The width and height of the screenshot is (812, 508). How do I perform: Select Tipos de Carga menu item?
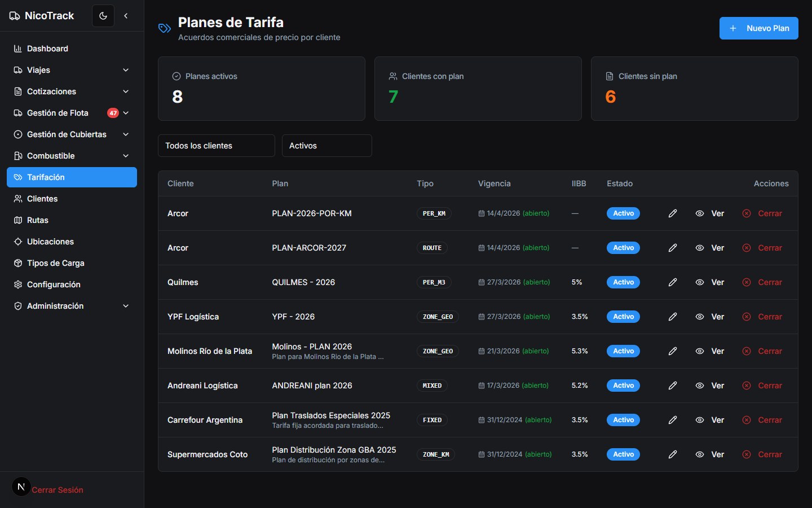pos(72,263)
